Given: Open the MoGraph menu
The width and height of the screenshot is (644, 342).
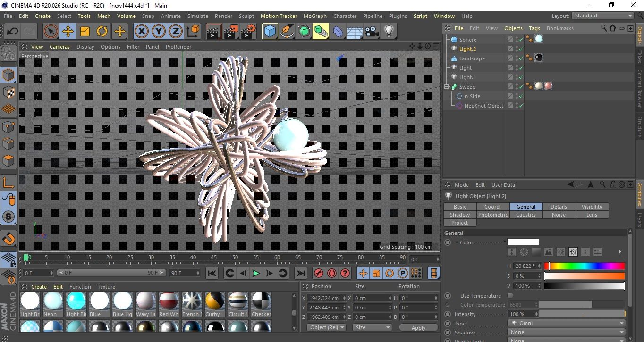Looking at the screenshot, I should click(x=315, y=16).
